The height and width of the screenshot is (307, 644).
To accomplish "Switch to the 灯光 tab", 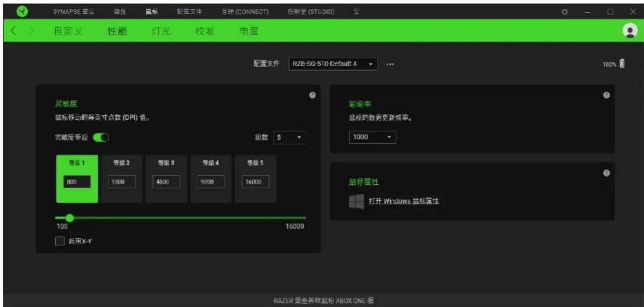I will (161, 31).
